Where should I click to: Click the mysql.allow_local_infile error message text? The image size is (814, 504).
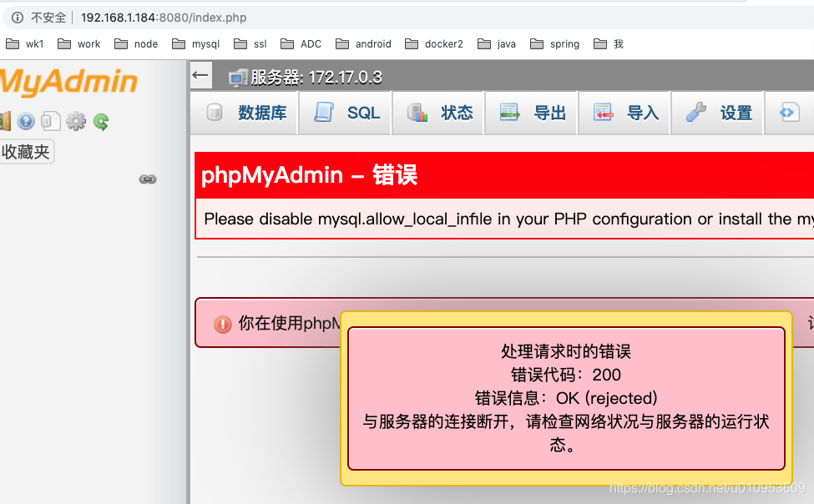click(x=508, y=219)
